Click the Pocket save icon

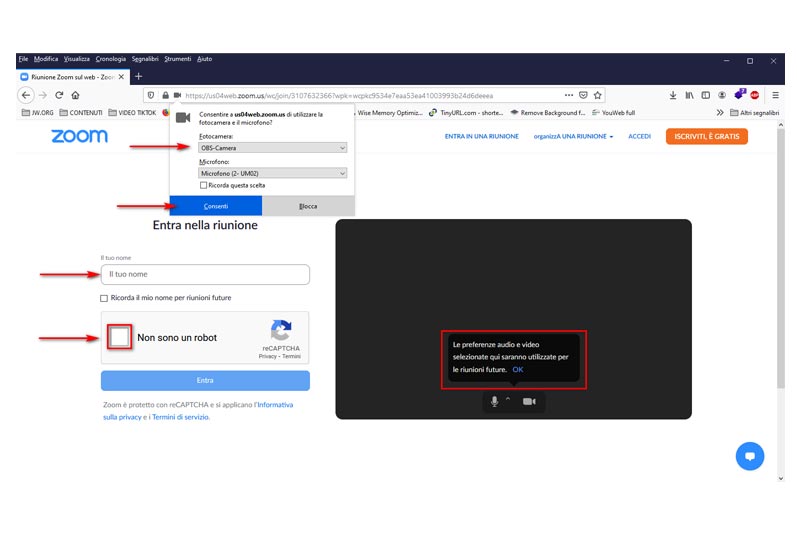(x=583, y=95)
